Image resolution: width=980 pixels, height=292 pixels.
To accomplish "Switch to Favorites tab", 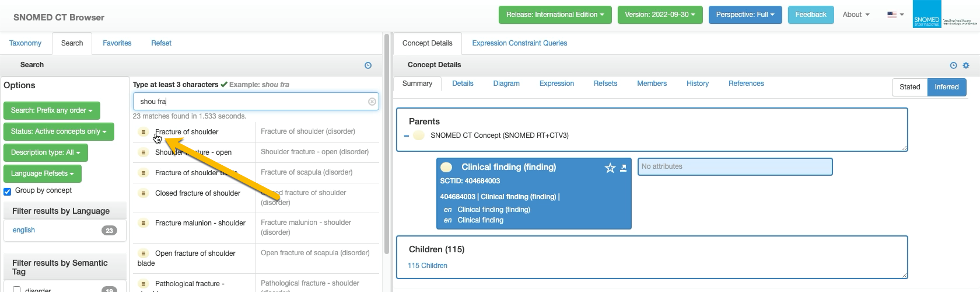I will [x=117, y=43].
